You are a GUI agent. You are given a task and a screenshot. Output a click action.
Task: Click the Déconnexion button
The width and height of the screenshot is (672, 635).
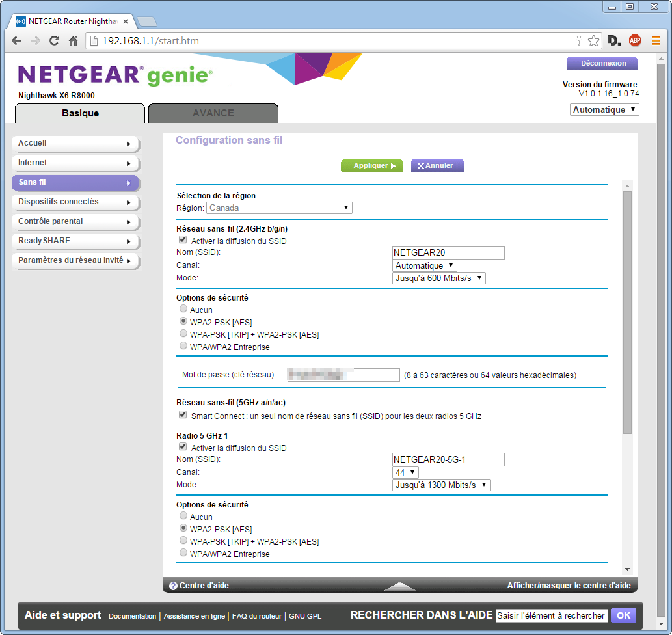[602, 64]
